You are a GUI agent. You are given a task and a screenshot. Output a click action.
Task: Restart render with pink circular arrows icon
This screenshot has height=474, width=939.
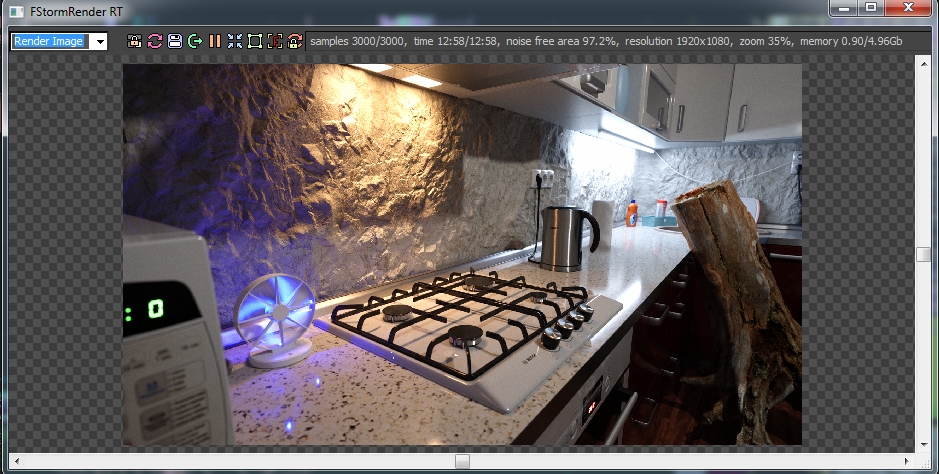[x=155, y=41]
